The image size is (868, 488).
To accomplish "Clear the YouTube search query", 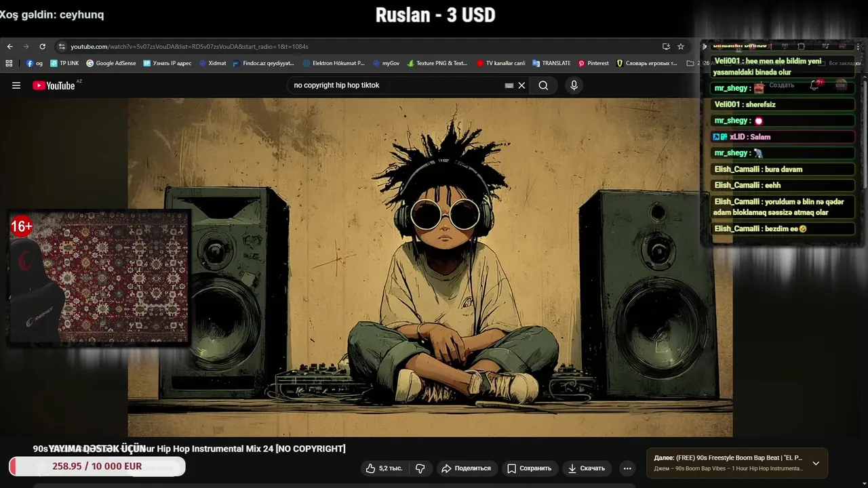I will [521, 85].
